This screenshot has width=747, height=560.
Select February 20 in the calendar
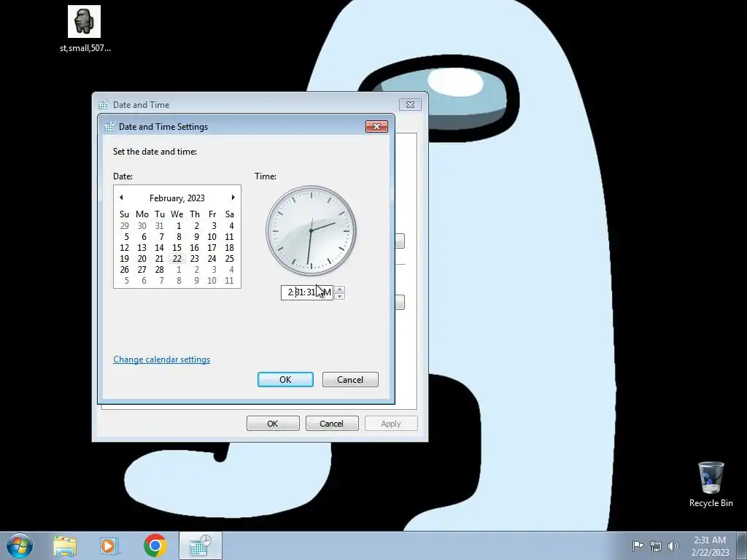click(x=142, y=259)
